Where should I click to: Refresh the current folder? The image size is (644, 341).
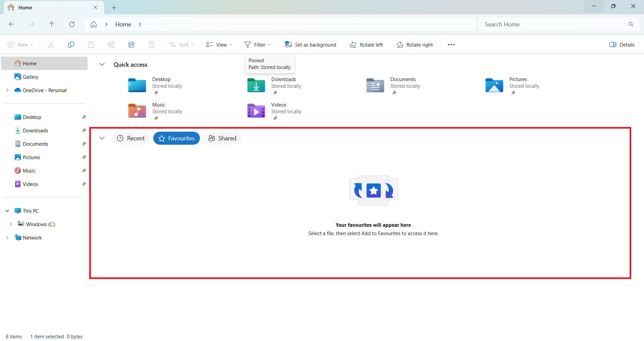coord(72,24)
